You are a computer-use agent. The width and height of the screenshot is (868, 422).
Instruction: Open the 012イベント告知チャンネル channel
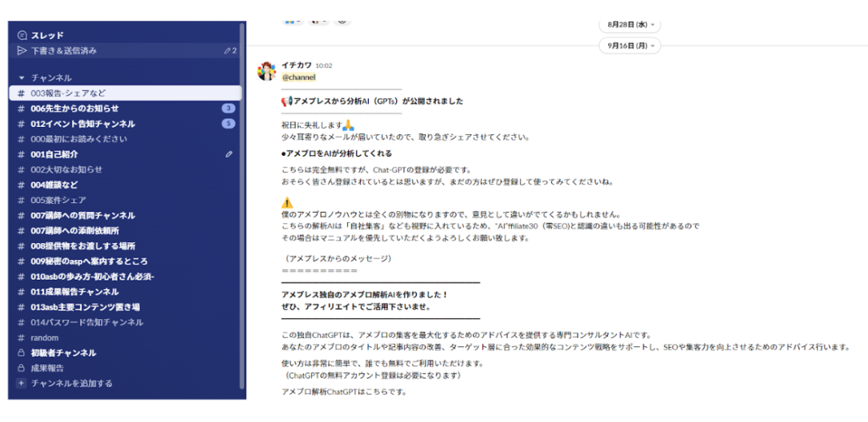pos(125,124)
